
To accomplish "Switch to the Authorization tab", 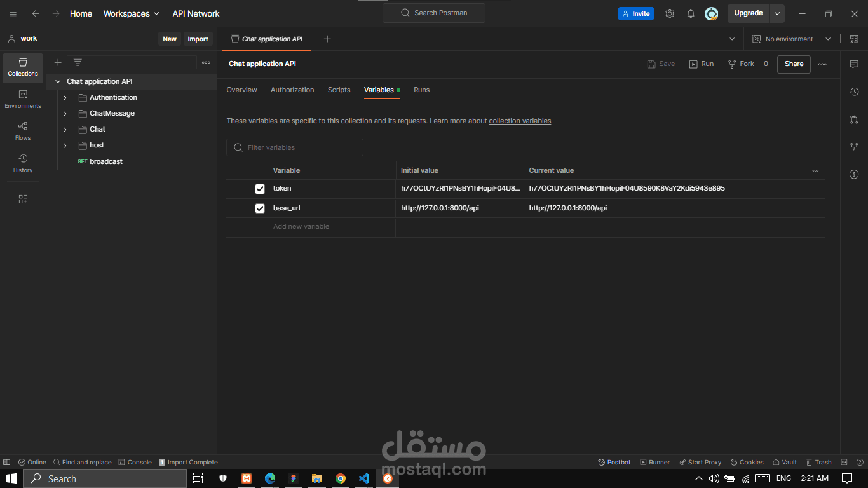I will click(x=292, y=90).
